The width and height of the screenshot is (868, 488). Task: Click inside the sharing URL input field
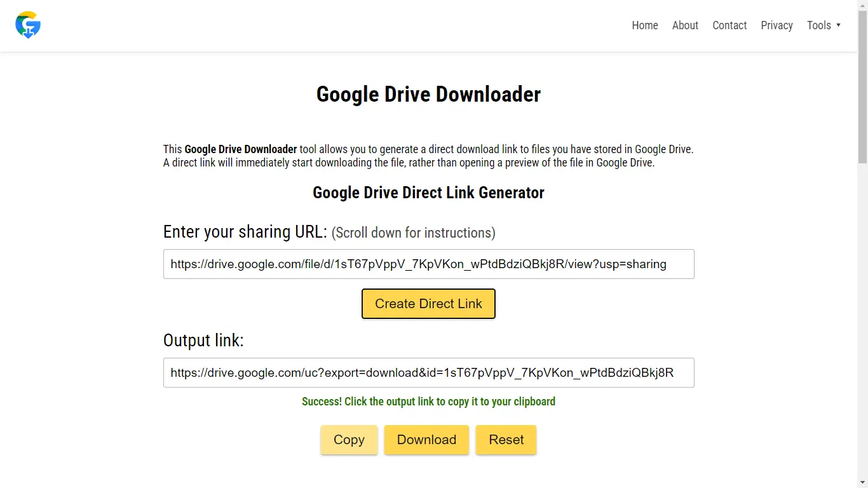(428, 264)
